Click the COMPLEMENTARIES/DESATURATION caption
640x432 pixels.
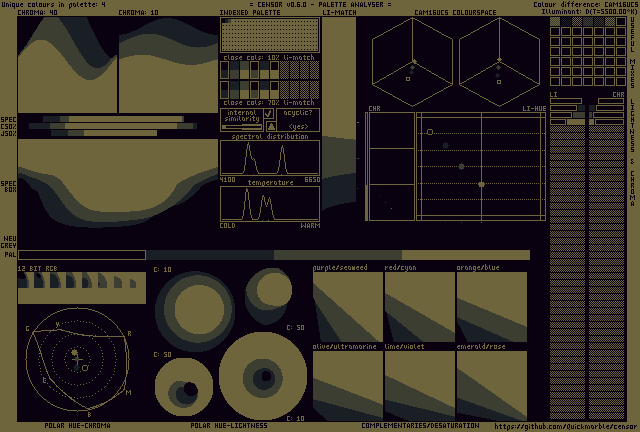420,425
